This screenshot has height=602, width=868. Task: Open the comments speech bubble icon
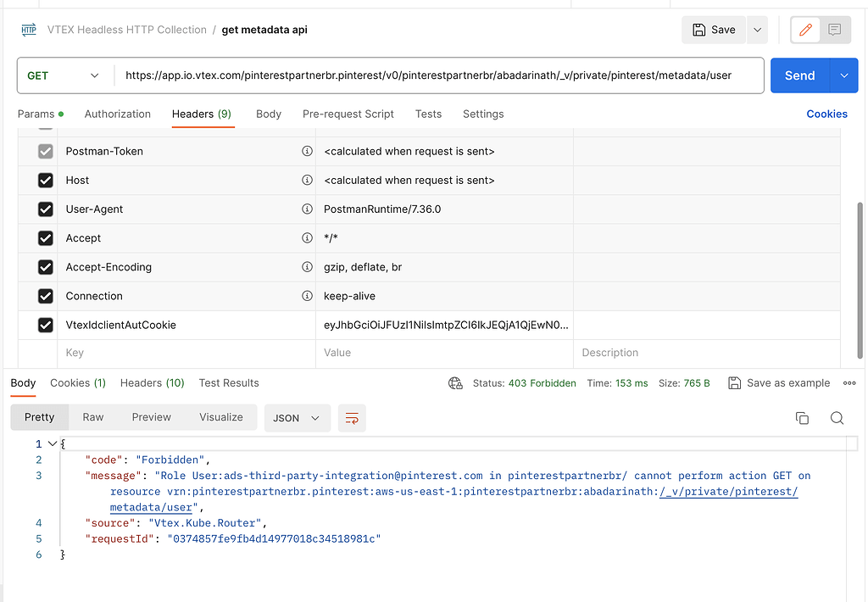835,30
